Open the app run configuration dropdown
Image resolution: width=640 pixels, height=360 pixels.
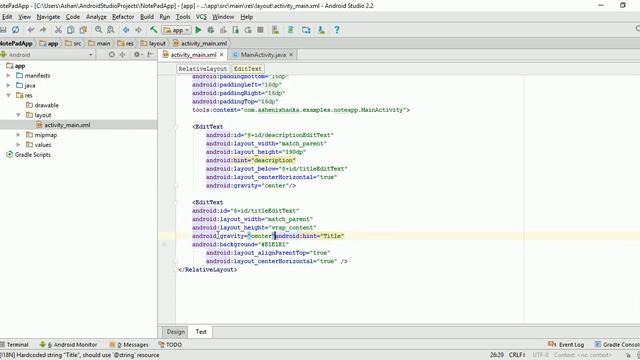[176, 30]
